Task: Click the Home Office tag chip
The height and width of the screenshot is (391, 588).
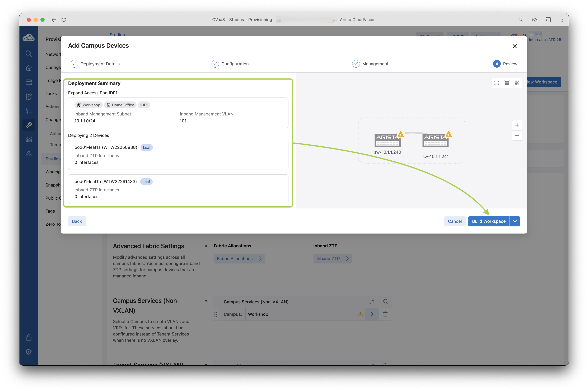Action: pyautogui.click(x=120, y=105)
